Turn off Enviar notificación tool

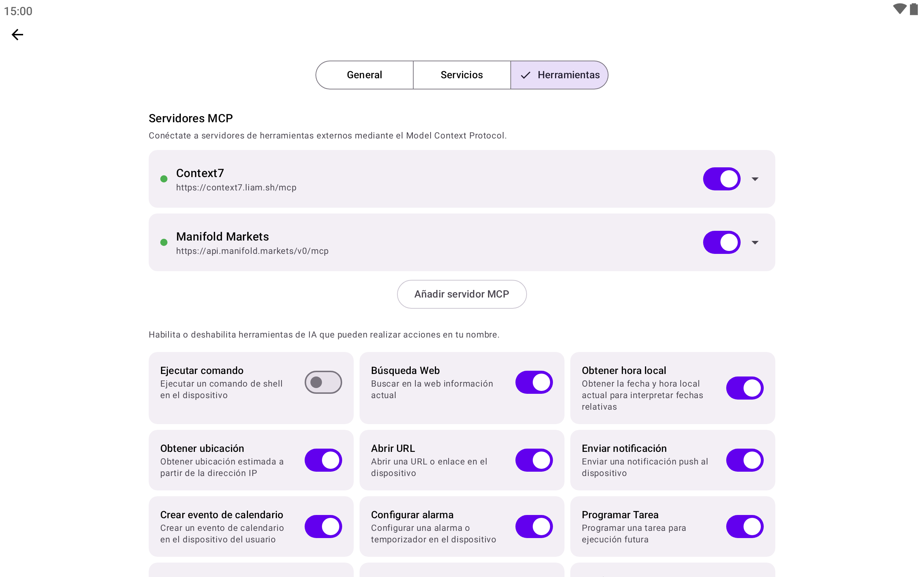(745, 460)
